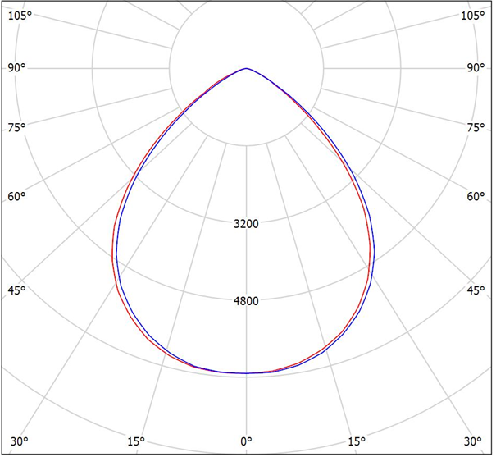Select the 60° label on the right side
This screenshot has height=457, width=496.
point(476,196)
